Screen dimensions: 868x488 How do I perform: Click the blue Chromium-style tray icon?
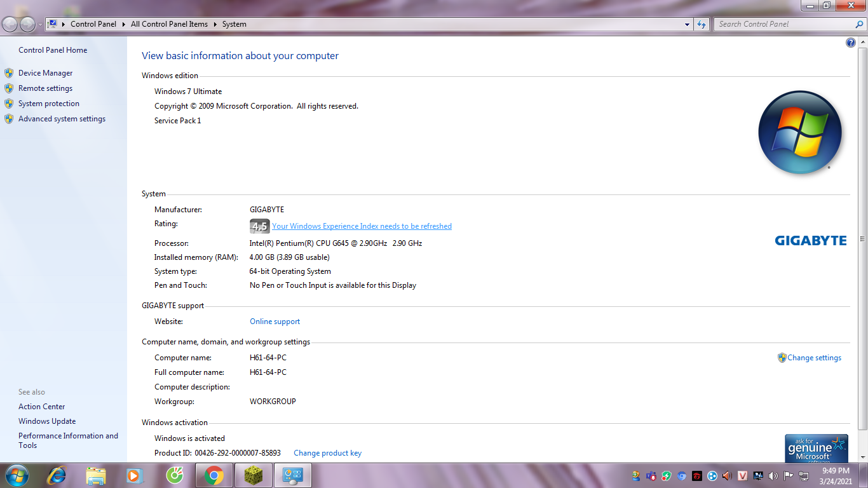(682, 475)
